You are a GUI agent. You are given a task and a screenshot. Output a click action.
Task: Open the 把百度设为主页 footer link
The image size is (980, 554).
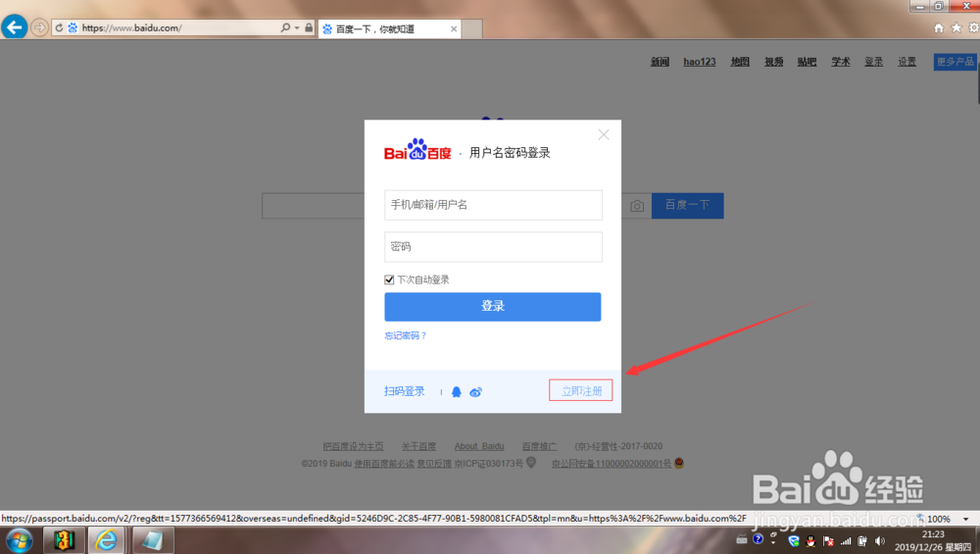pos(353,446)
